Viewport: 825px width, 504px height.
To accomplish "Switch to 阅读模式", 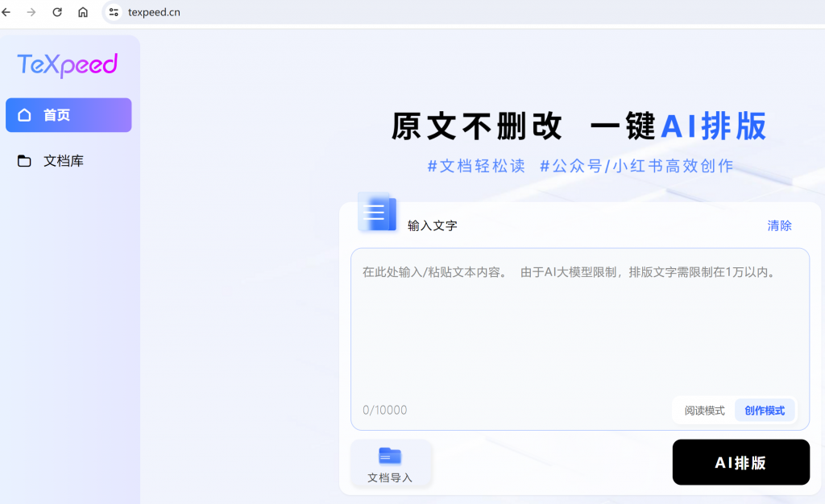I will (704, 411).
